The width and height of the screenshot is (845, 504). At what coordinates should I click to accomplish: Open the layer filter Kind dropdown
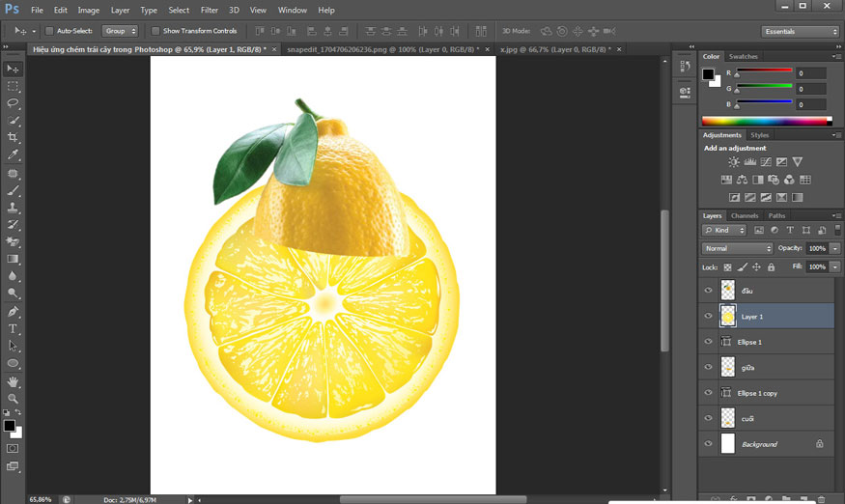tap(723, 230)
